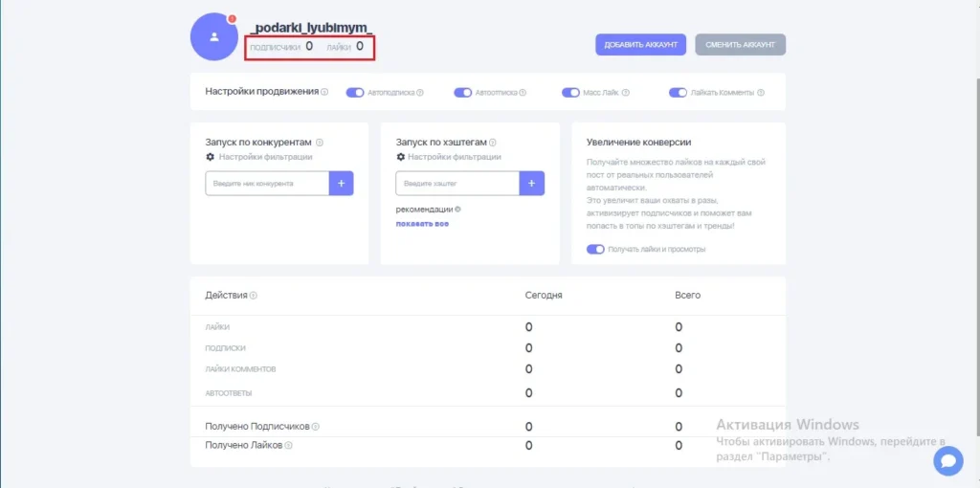Click ПОДПИСКИ row label

coord(225,348)
